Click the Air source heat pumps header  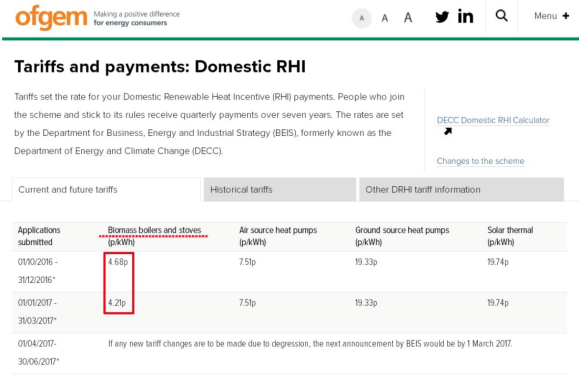(278, 230)
